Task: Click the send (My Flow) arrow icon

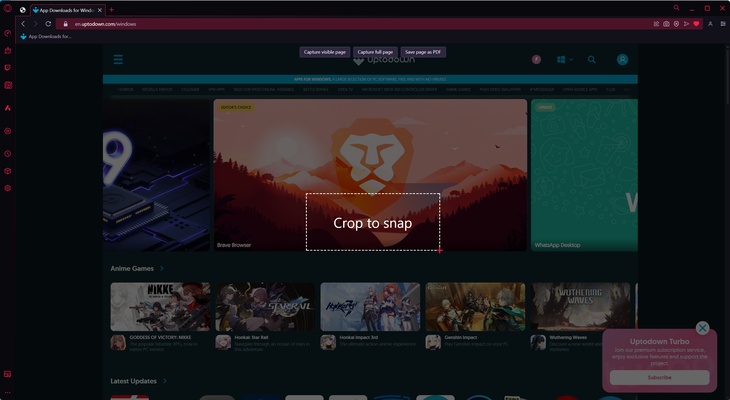Action: tap(686, 24)
